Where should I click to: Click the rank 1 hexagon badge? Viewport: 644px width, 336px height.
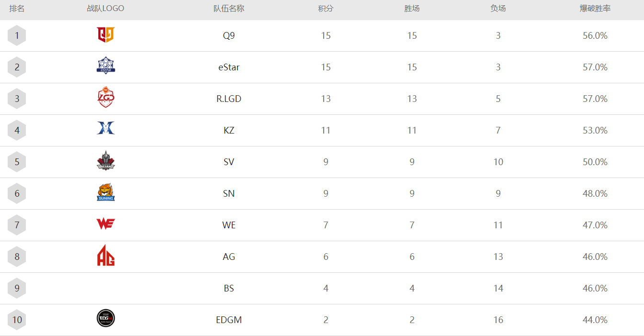(17, 35)
